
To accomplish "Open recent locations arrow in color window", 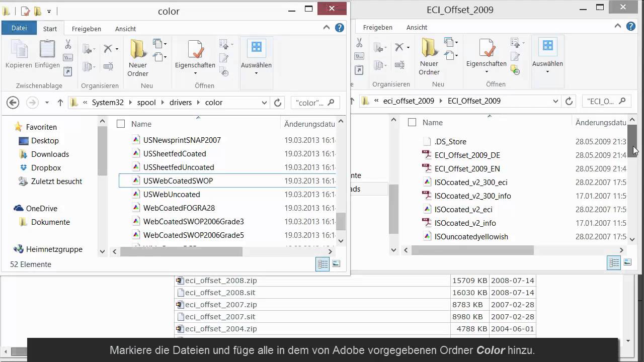I will click(47, 103).
